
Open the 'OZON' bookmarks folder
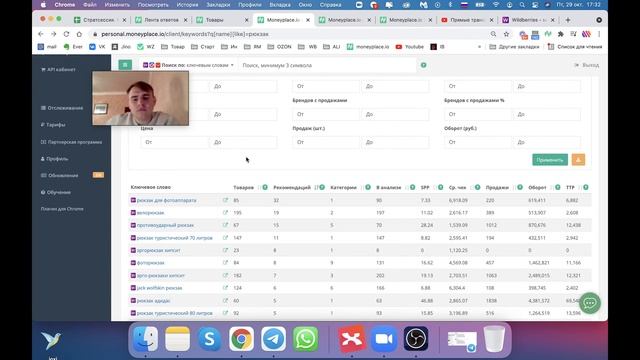point(280,47)
